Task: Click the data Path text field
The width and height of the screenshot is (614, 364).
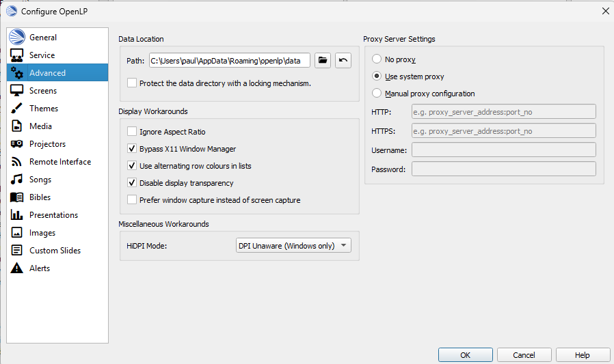Action: click(x=229, y=61)
